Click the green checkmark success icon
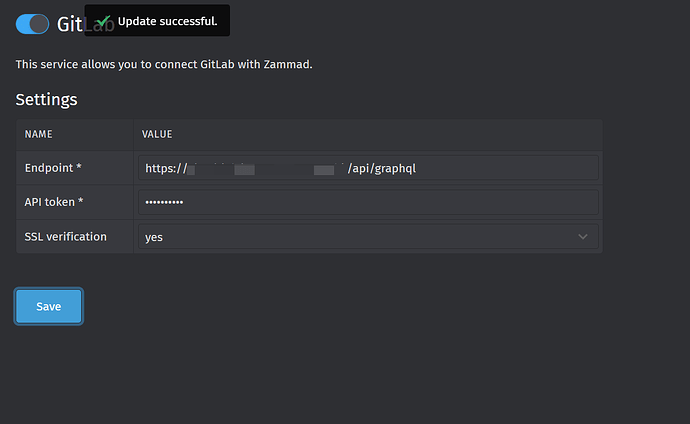Image resolution: width=690 pixels, height=424 pixels. [x=103, y=20]
